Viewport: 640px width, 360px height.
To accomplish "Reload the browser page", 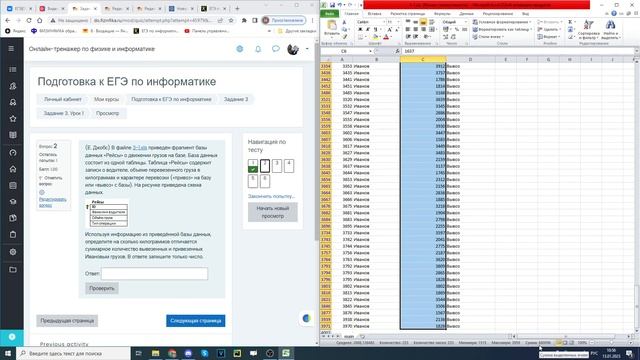I will pyautogui.click(x=29, y=20).
